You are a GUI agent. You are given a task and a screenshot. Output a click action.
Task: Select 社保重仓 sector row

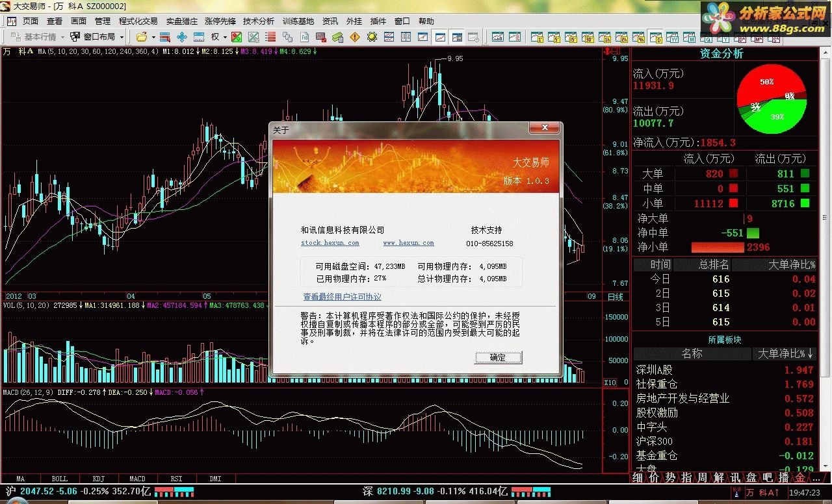coord(725,384)
